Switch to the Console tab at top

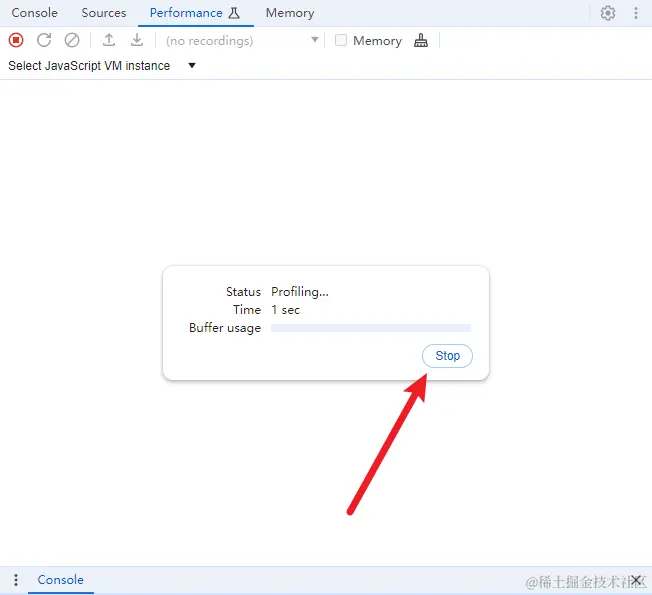35,13
